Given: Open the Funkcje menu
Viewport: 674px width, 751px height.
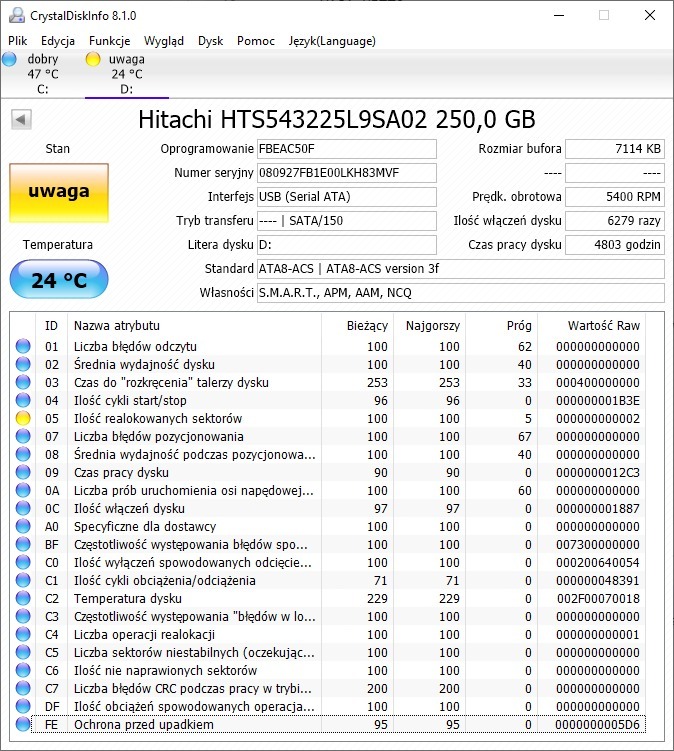Looking at the screenshot, I should (x=110, y=41).
